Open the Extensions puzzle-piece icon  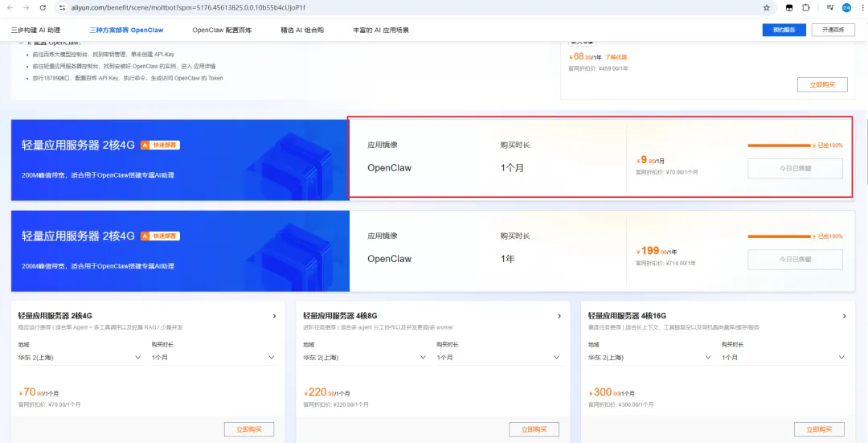(805, 8)
